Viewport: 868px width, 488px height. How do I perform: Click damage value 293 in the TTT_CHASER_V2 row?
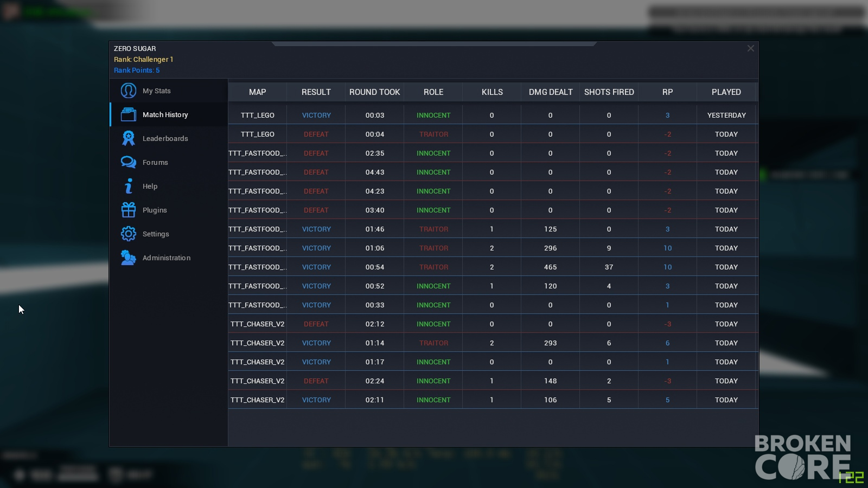point(551,343)
